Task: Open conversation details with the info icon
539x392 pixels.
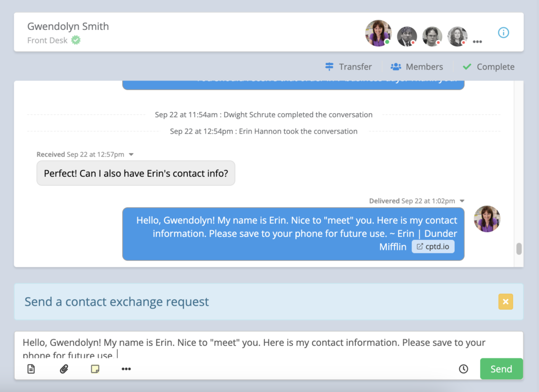Action: click(503, 32)
